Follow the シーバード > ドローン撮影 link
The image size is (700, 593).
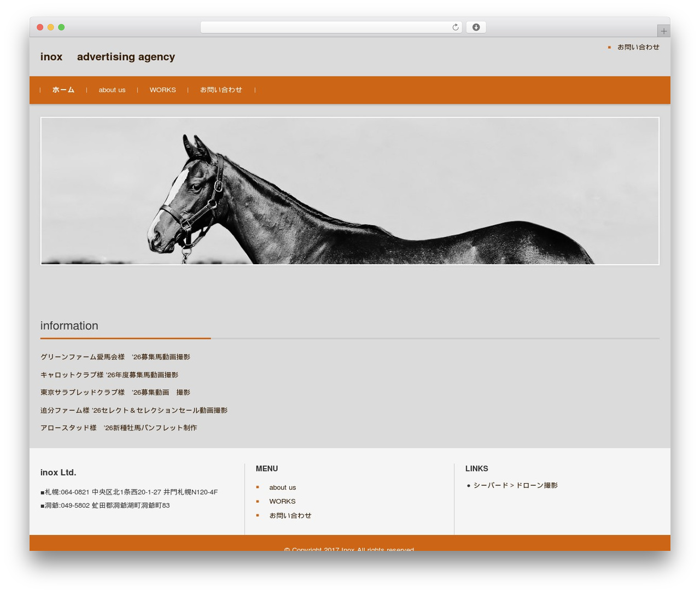tap(515, 485)
